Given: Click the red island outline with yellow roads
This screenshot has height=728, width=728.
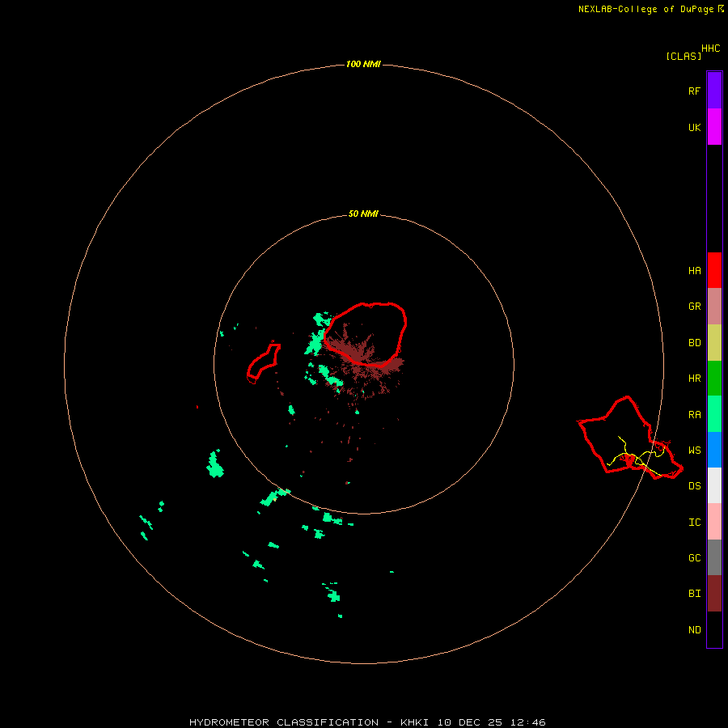Looking at the screenshot, I should 630,438.
